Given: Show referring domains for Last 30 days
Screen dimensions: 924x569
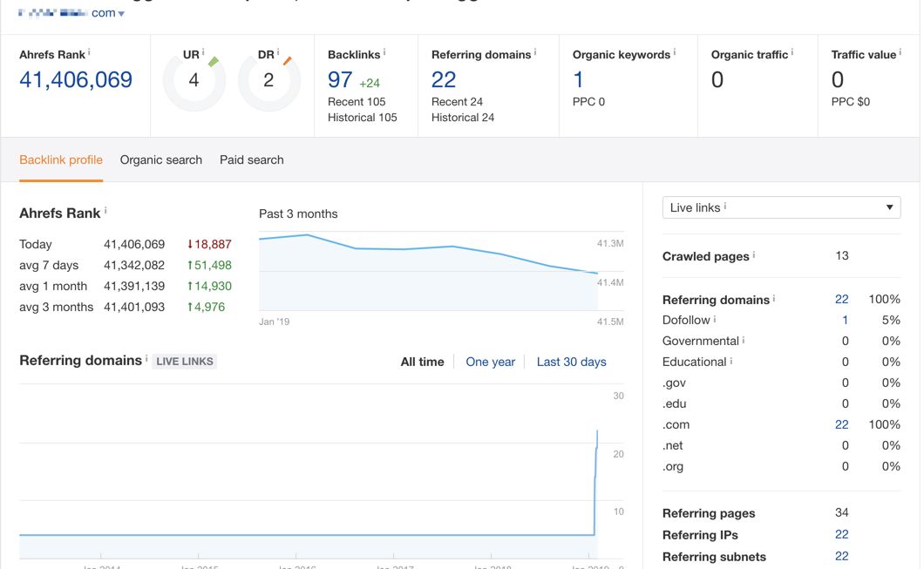Looking at the screenshot, I should click(571, 362).
